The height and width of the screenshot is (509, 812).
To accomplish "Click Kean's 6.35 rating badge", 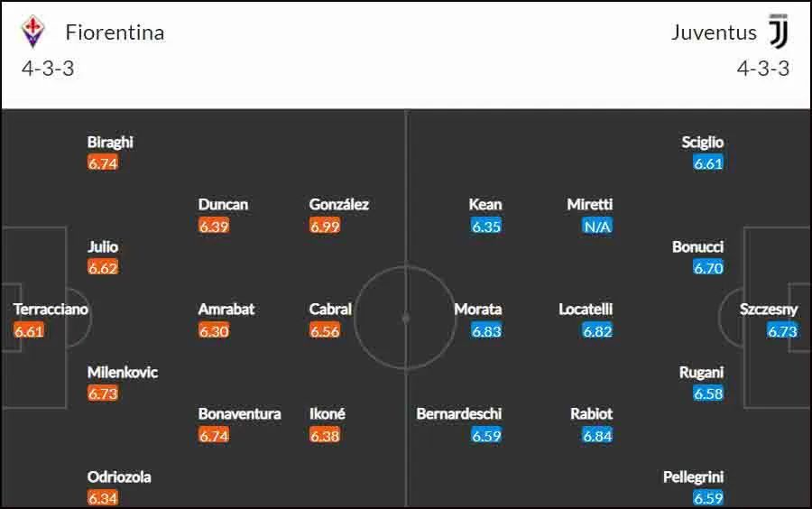I will (x=486, y=226).
